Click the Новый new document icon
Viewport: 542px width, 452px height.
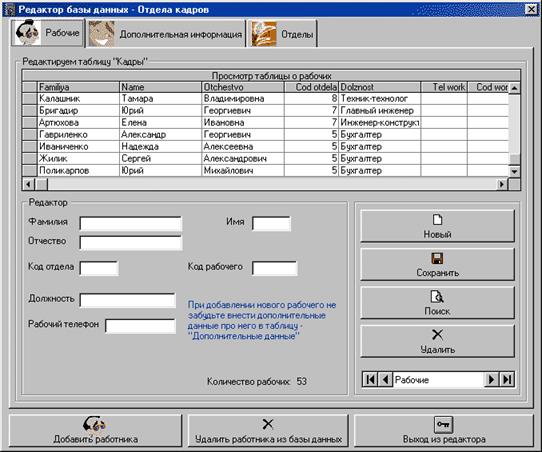click(x=437, y=220)
